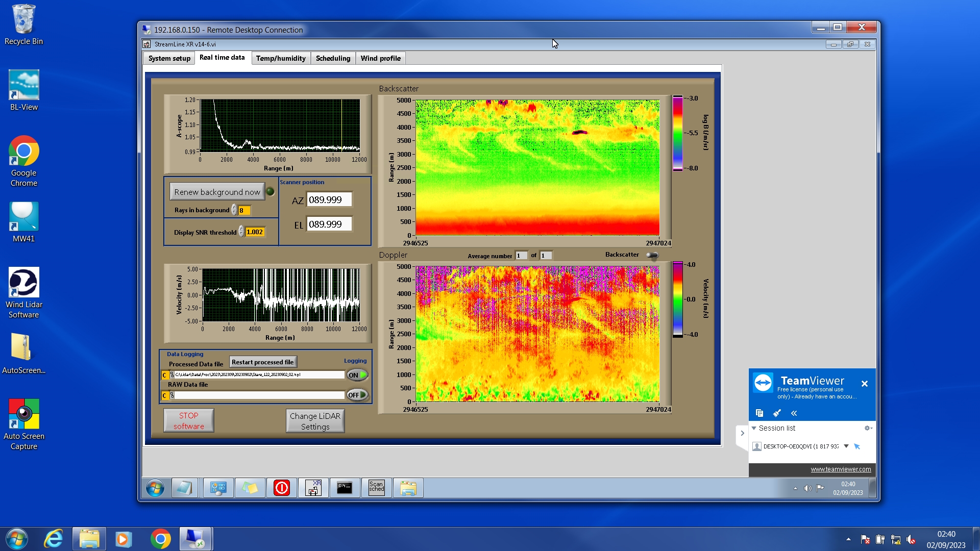Toggle RAW Data file OFF switch
The height and width of the screenshot is (551, 980).
click(357, 395)
